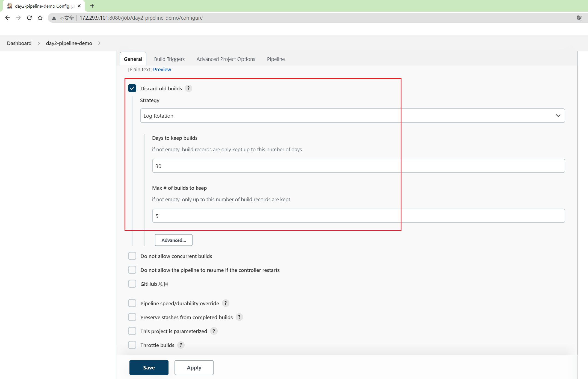Open day2-pipeline-demo breadcrumb link
This screenshot has width=588, height=379.
(69, 43)
